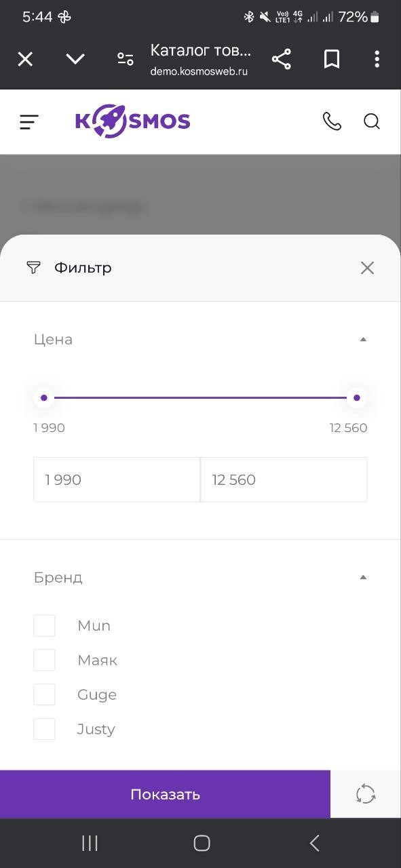Tap the minimum price input showing 1 990
The width and height of the screenshot is (401, 868).
[116, 479]
